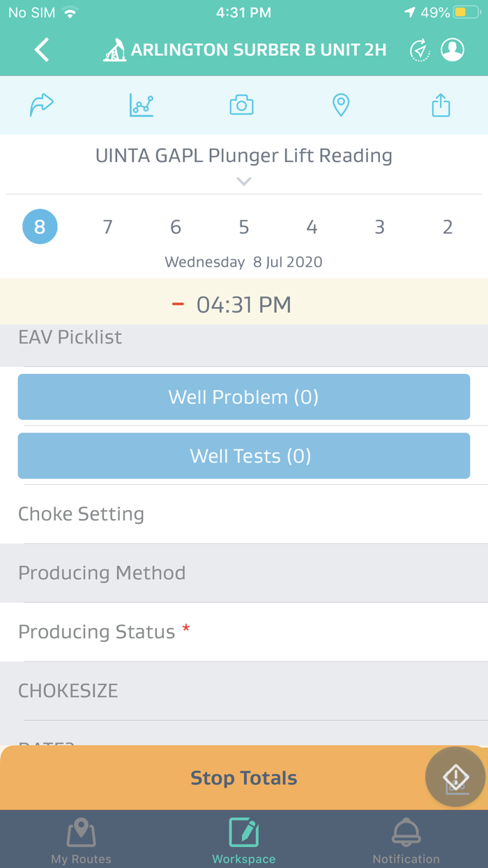Open the camera icon
Screen dimensions: 488x868
click(x=241, y=105)
